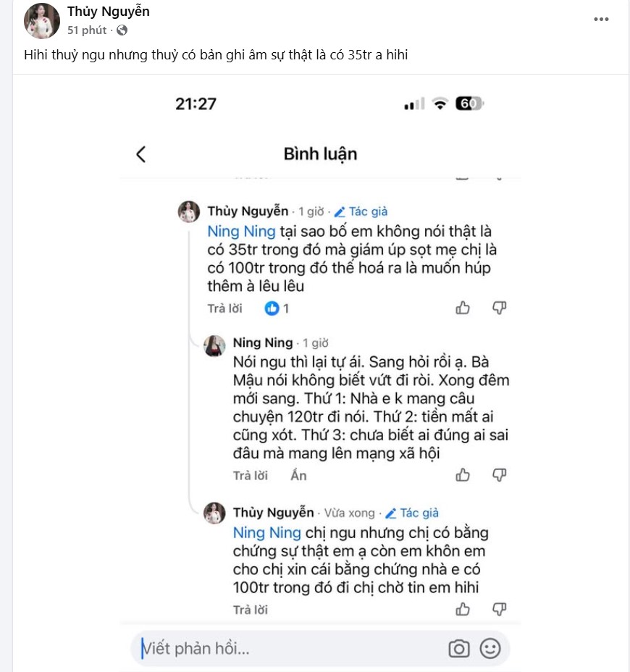Open the three-dot post options menu
This screenshot has width=630, height=672.
pos(601,20)
